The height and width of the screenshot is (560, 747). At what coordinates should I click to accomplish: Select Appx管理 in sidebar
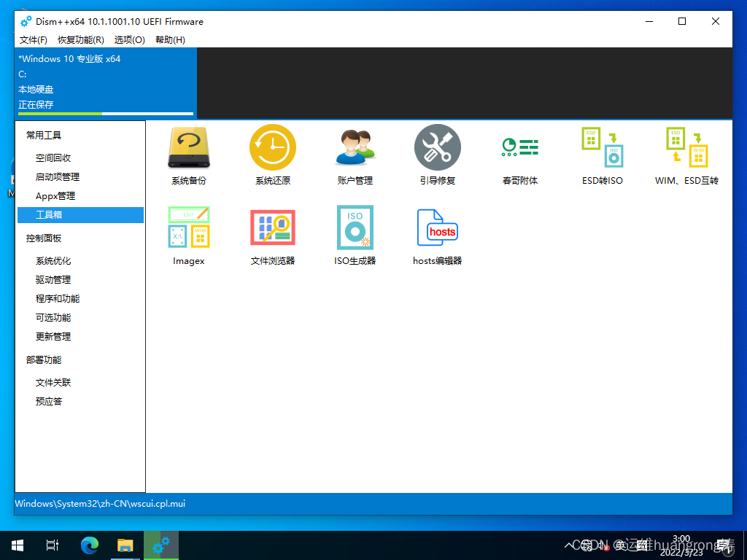[55, 195]
